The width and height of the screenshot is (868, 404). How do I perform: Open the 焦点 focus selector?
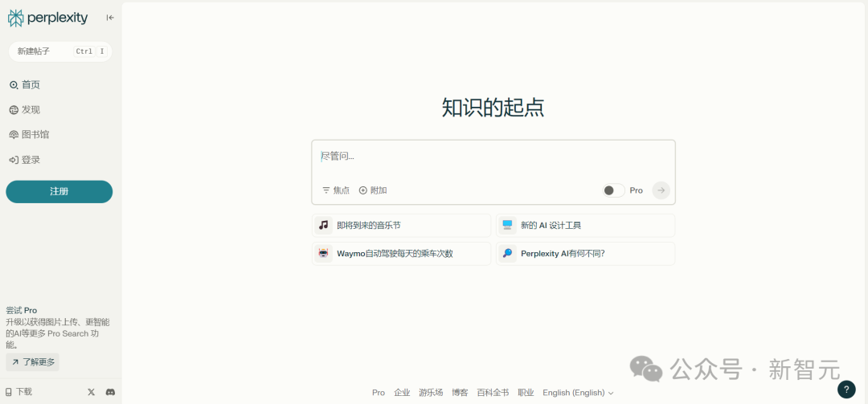(x=336, y=190)
